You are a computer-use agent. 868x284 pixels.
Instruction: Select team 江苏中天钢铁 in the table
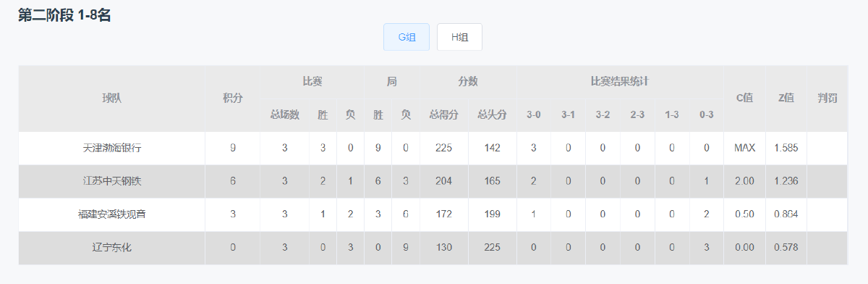click(112, 181)
